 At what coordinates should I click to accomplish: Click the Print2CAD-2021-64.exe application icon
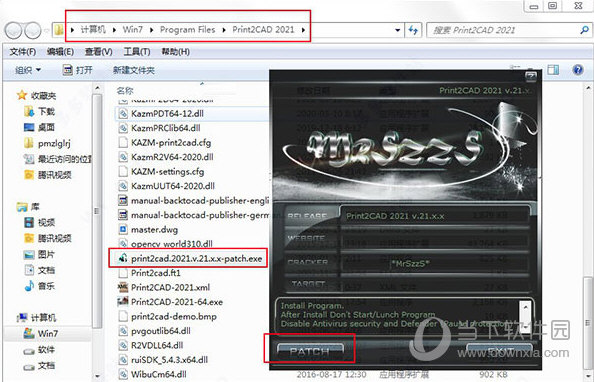pos(123,302)
